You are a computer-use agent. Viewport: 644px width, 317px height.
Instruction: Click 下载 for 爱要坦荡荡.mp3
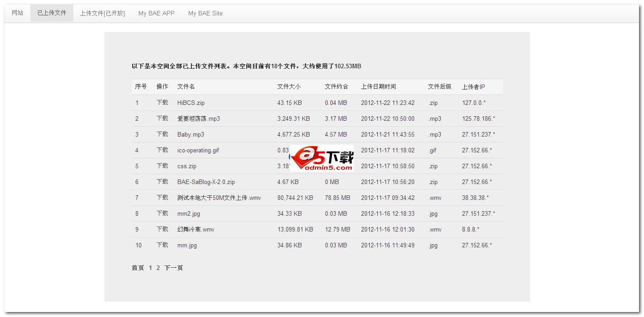(162, 118)
